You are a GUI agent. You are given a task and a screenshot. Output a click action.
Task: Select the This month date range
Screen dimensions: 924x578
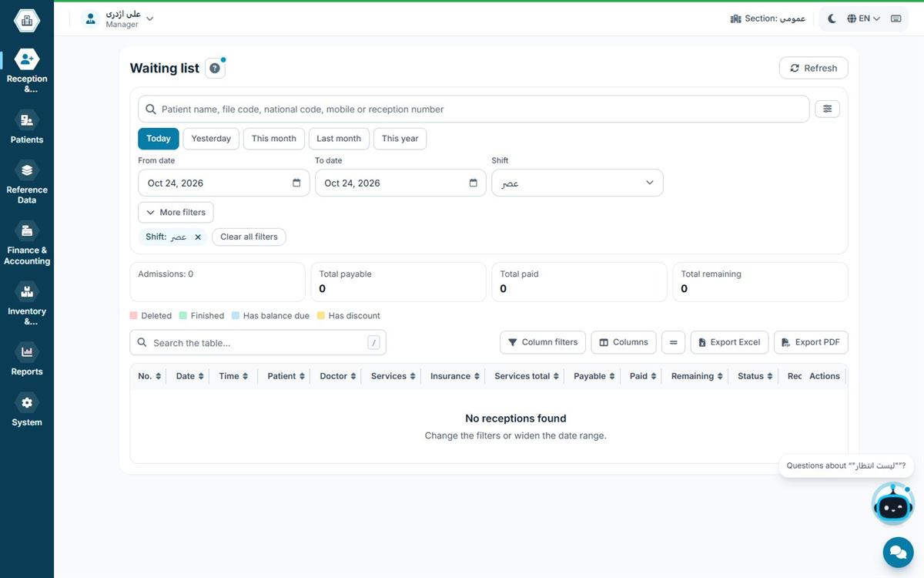[x=273, y=139]
